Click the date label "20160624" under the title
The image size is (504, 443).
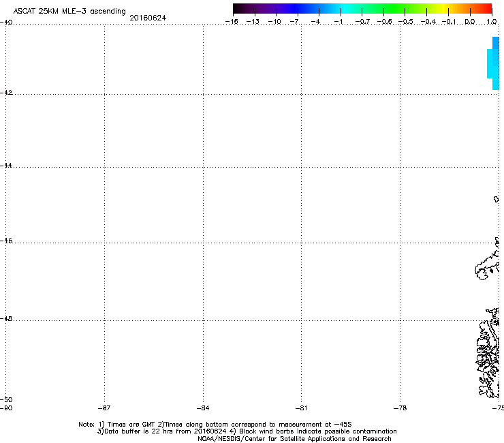148,18
